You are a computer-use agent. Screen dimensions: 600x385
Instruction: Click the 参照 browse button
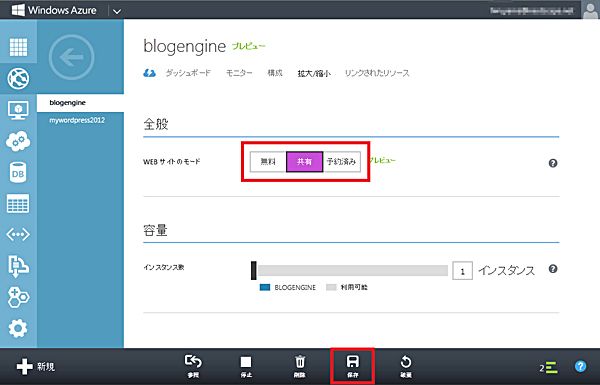click(x=193, y=366)
